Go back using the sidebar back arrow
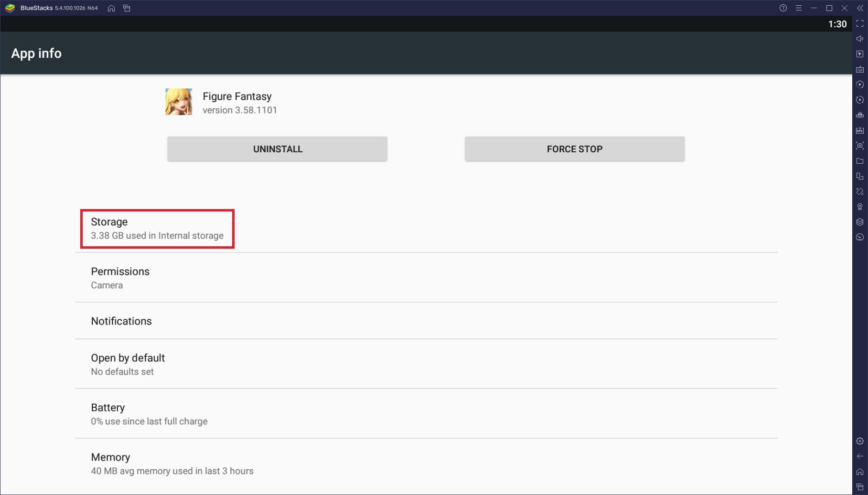 pos(860,456)
